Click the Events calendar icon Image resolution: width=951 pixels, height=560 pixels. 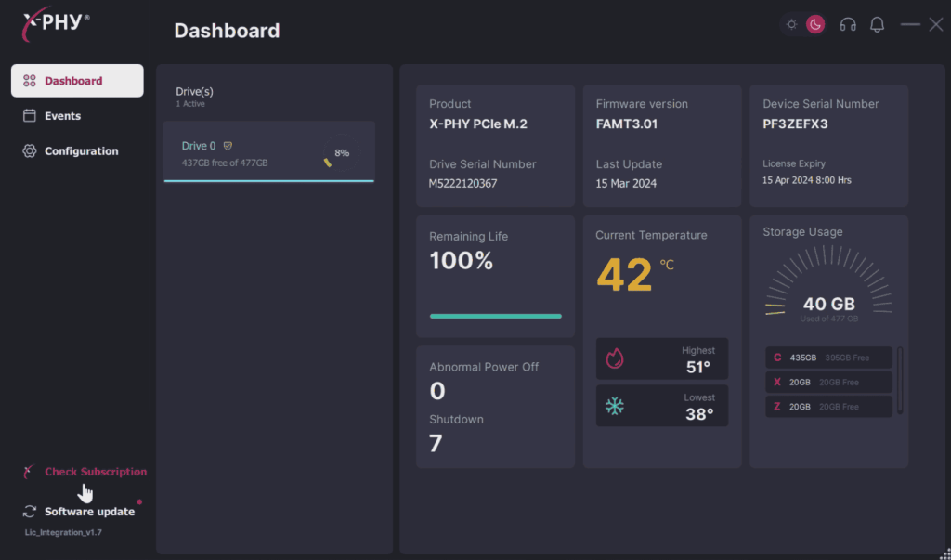click(30, 116)
